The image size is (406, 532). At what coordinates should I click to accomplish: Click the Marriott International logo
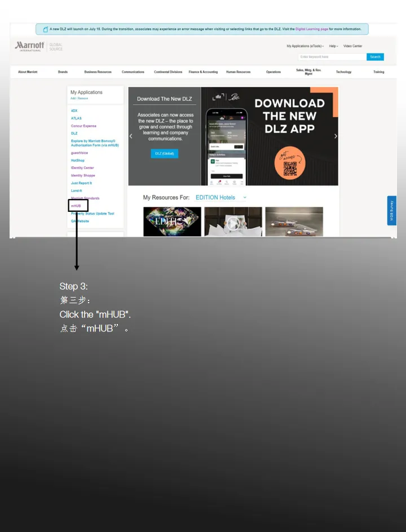[x=29, y=46]
